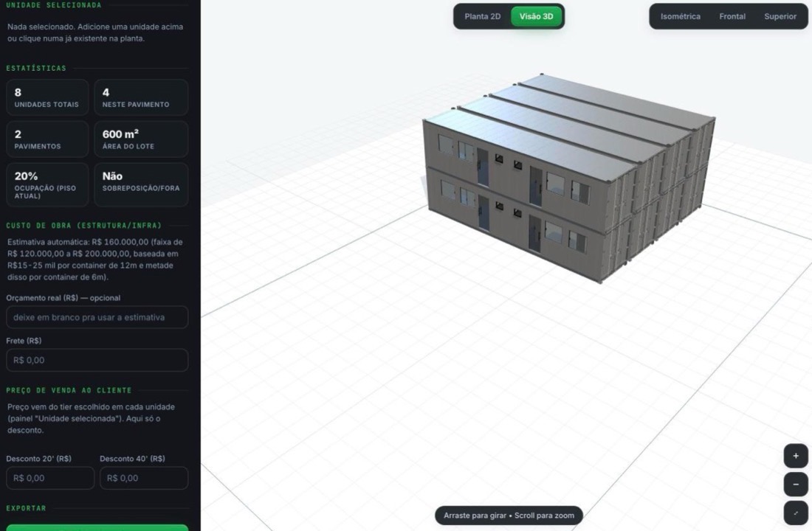The width and height of the screenshot is (812, 531).
Task: Click the Exportar section heading
Action: click(27, 508)
